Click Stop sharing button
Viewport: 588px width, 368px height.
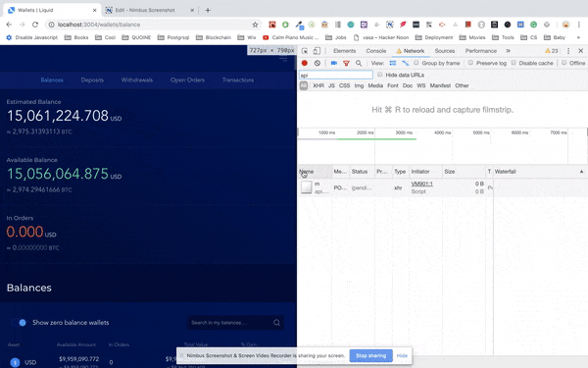pyautogui.click(x=370, y=355)
